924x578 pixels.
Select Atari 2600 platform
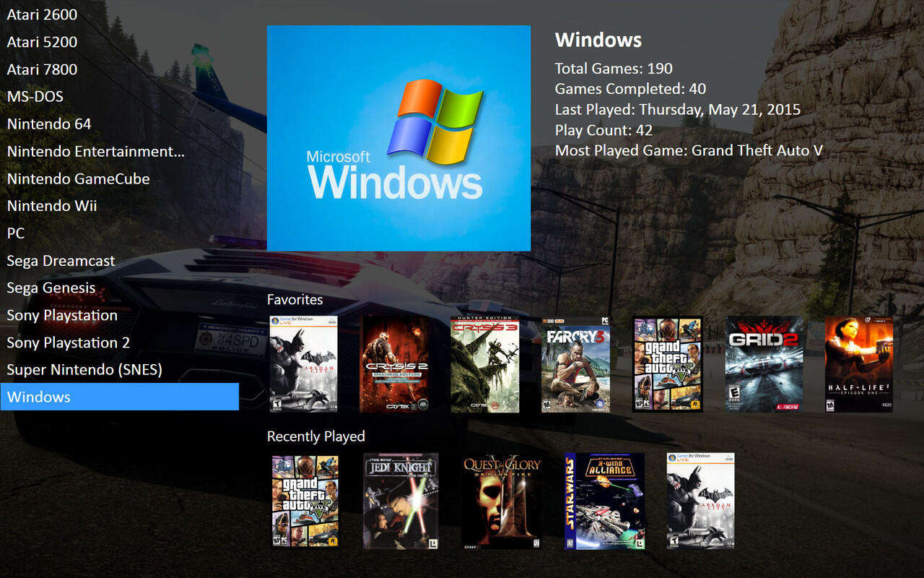pos(120,14)
